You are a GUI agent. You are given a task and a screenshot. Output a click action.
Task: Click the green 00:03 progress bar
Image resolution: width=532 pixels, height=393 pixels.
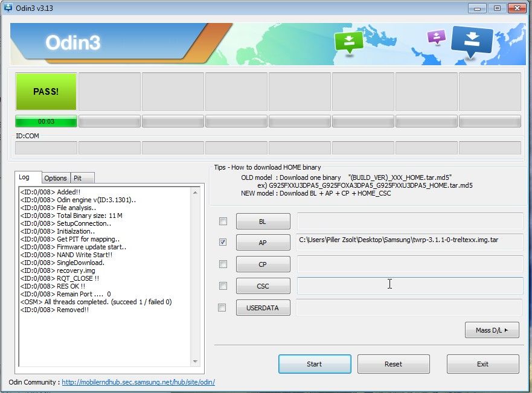coord(46,121)
